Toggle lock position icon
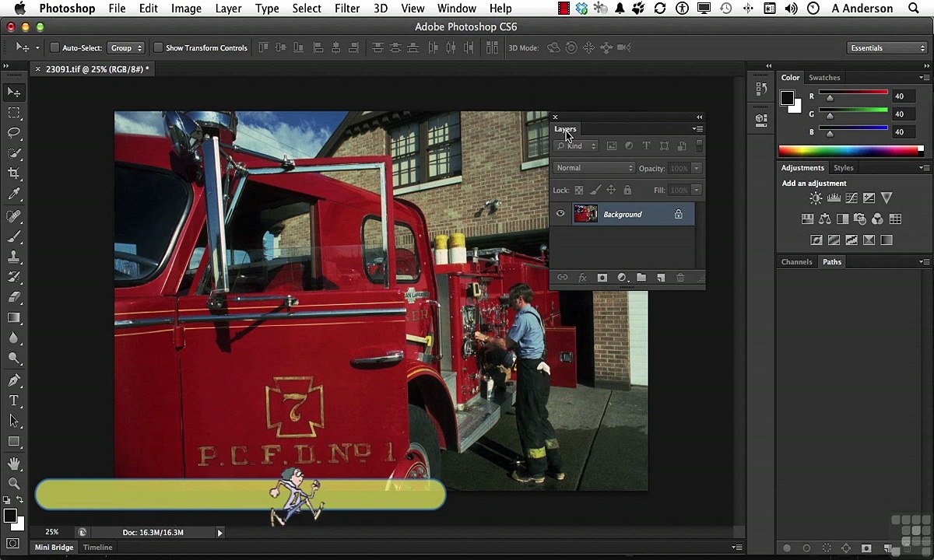Screen dimensions: 934x560 [x=611, y=190]
